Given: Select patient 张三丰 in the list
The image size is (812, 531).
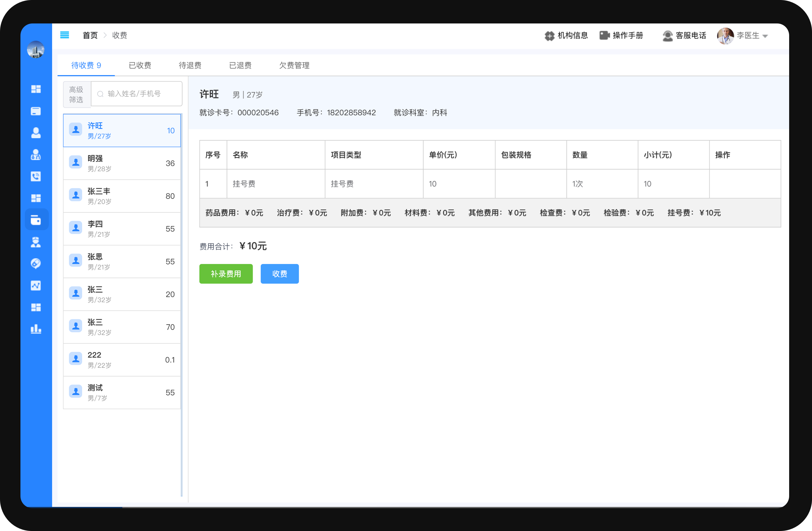Looking at the screenshot, I should point(122,196).
